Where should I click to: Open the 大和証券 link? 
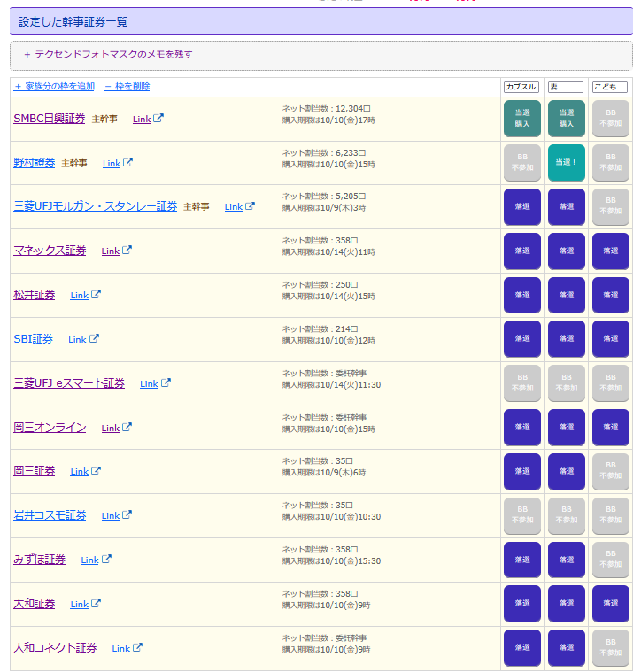[35, 604]
